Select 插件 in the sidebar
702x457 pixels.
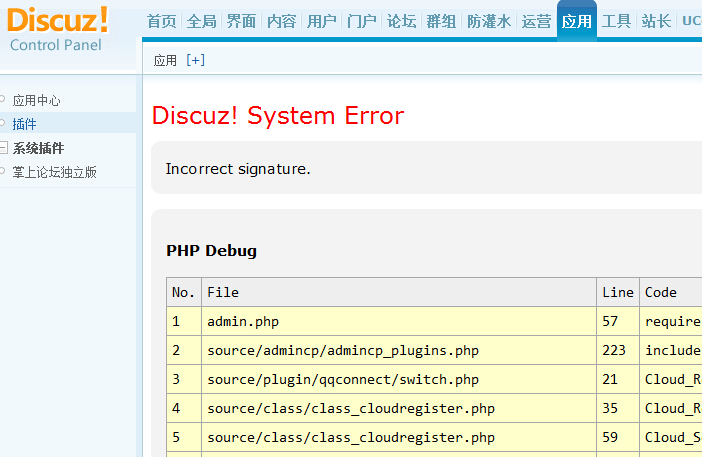[x=24, y=124]
